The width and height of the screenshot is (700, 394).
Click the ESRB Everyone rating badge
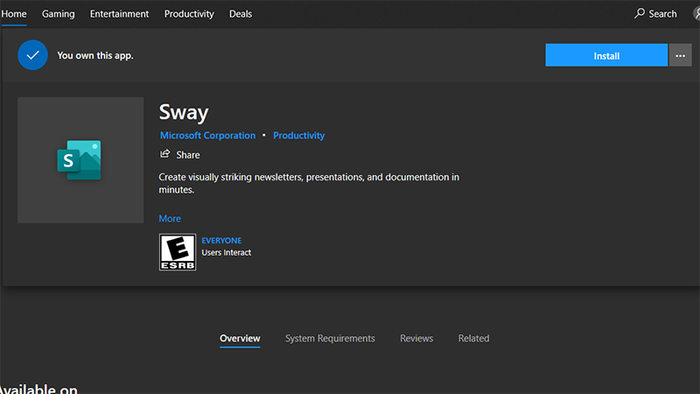[x=177, y=252]
